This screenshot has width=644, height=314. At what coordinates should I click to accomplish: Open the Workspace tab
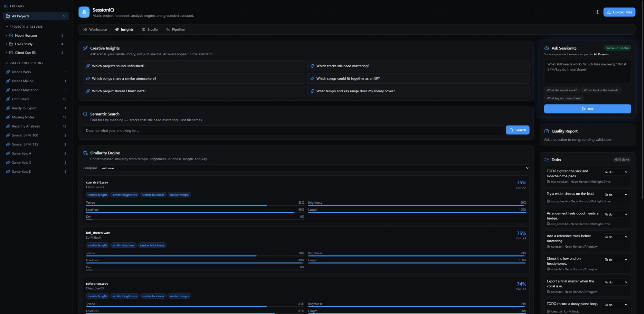click(x=95, y=30)
